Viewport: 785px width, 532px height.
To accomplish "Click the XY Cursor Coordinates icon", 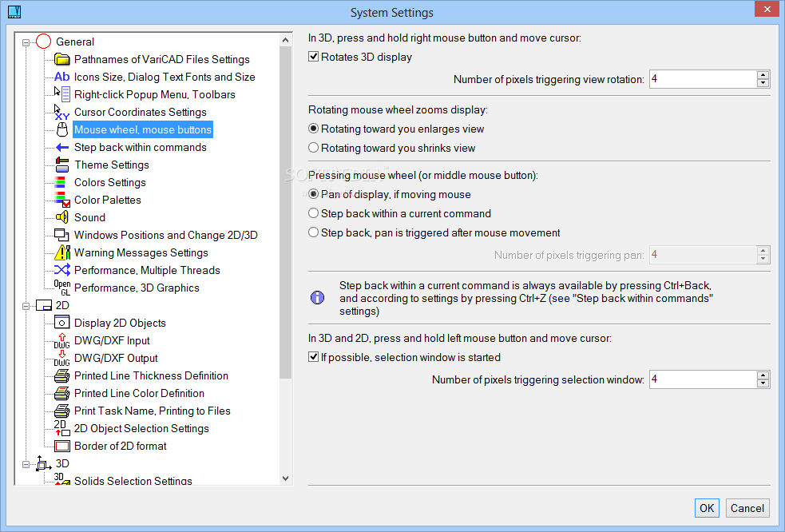I will (x=62, y=112).
